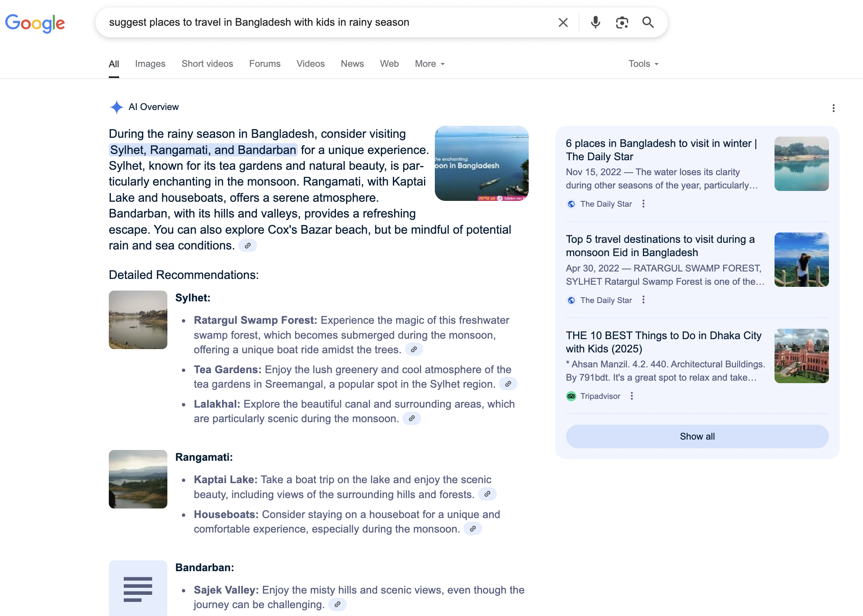Image resolution: width=863 pixels, height=616 pixels.
Task: Expand the Tools dropdown
Action: point(643,64)
